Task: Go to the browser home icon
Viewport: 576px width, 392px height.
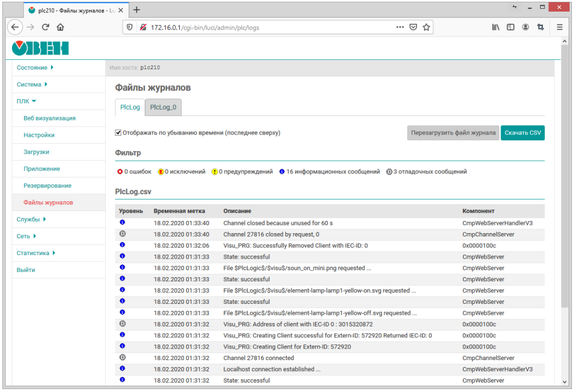Action: pos(60,27)
